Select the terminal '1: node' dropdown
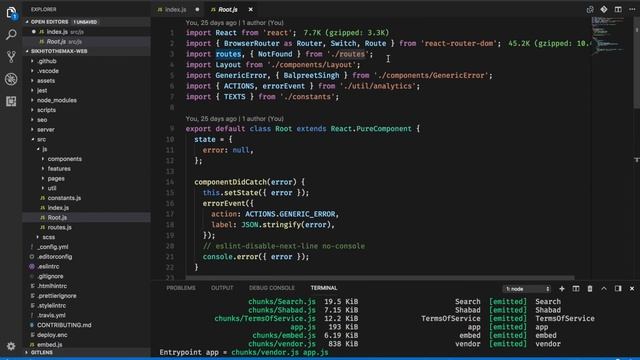Viewport: 640px width, 360px height. click(x=527, y=289)
